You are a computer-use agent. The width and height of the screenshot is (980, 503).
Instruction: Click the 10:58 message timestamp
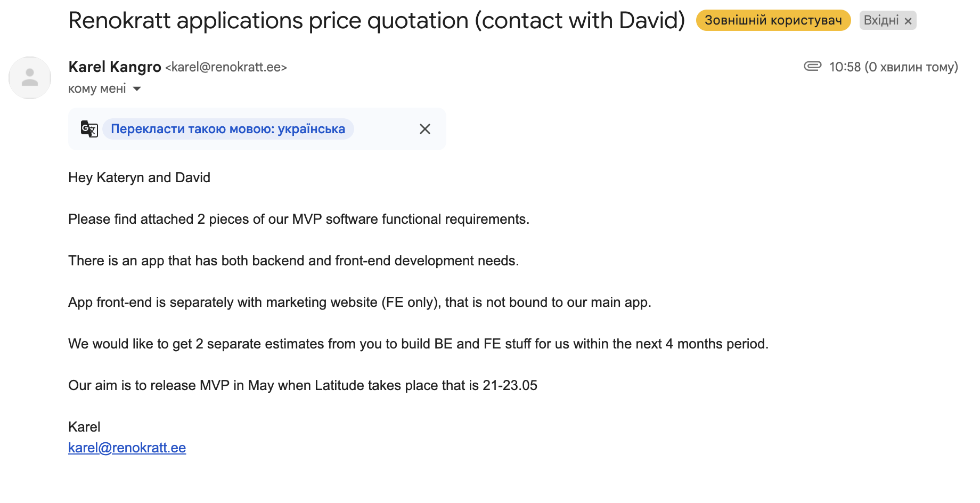(893, 67)
